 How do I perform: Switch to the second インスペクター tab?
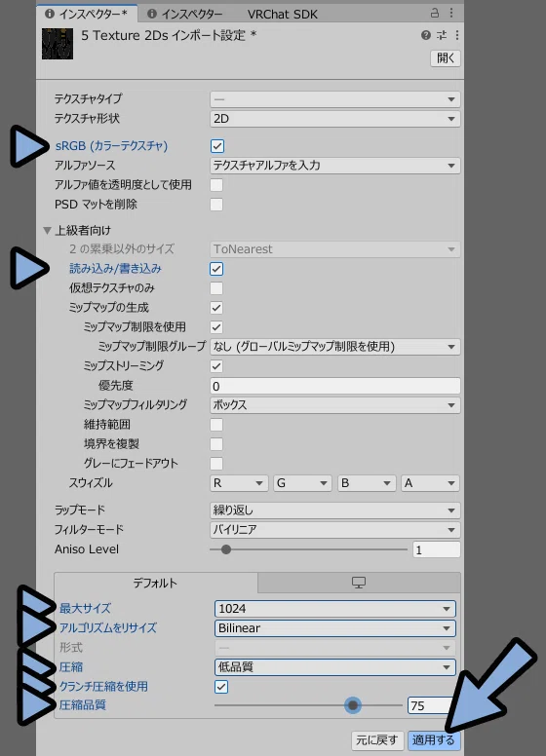pos(185,15)
